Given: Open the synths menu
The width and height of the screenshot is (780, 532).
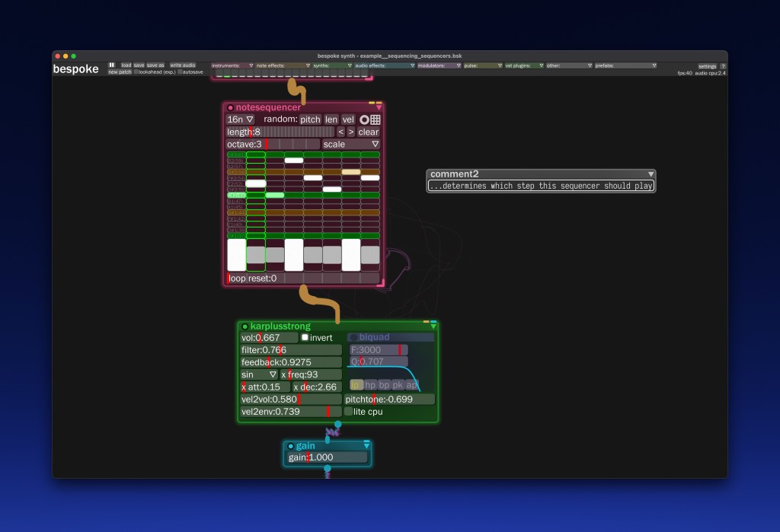Looking at the screenshot, I should (332, 65).
